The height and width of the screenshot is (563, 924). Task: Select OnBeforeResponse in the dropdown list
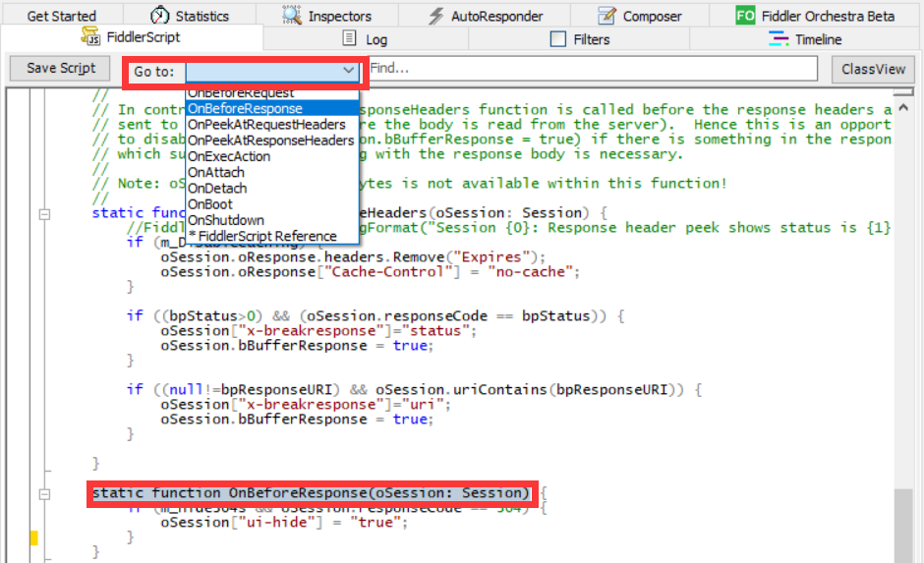click(x=245, y=109)
